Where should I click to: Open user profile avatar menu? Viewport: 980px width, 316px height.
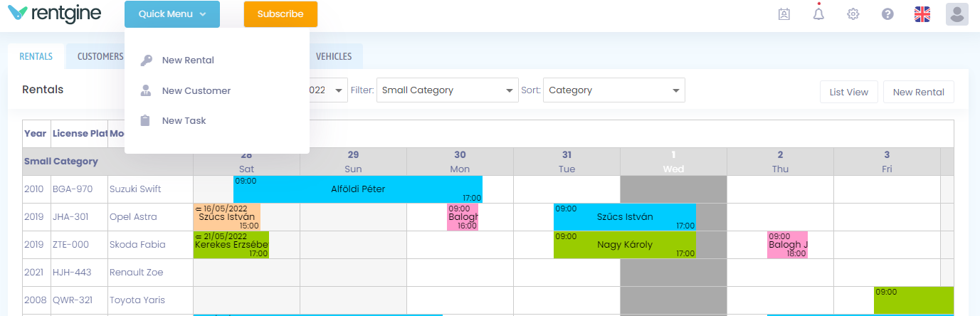[957, 14]
